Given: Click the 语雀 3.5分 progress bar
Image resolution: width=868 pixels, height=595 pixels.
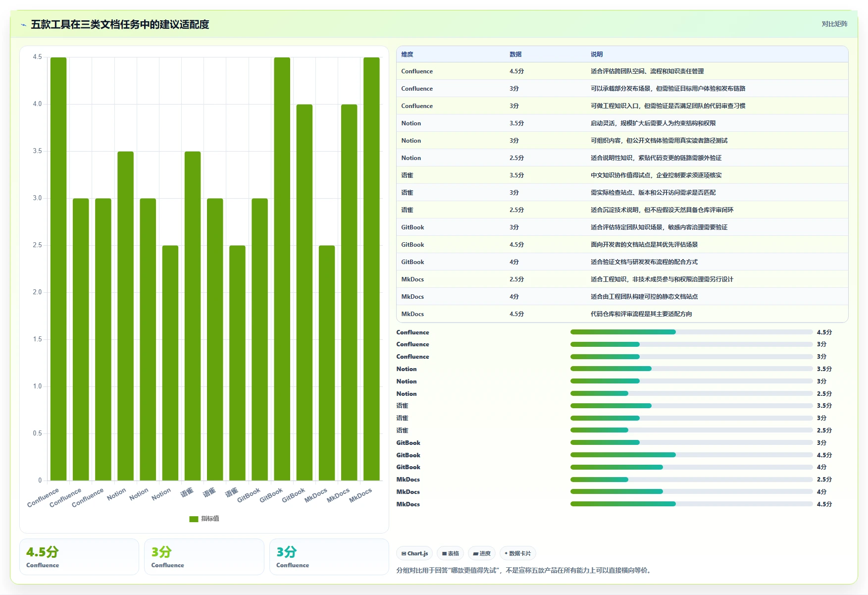Looking at the screenshot, I should click(x=691, y=406).
